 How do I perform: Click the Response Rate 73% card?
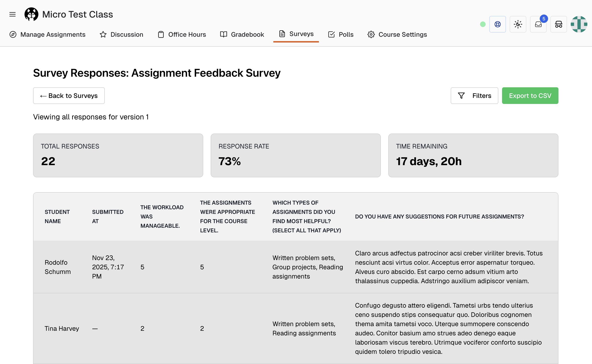pyautogui.click(x=296, y=155)
